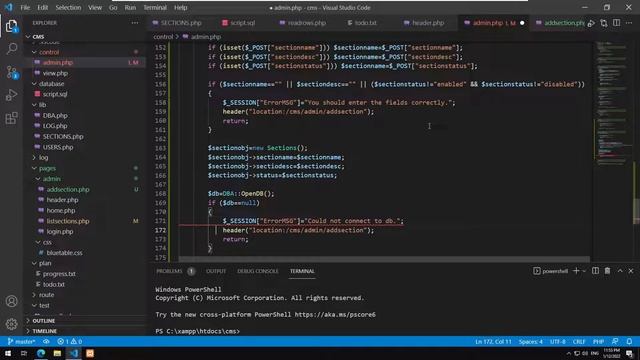Open File Explorer from taskbar
The image size is (640, 360).
tap(57, 353)
